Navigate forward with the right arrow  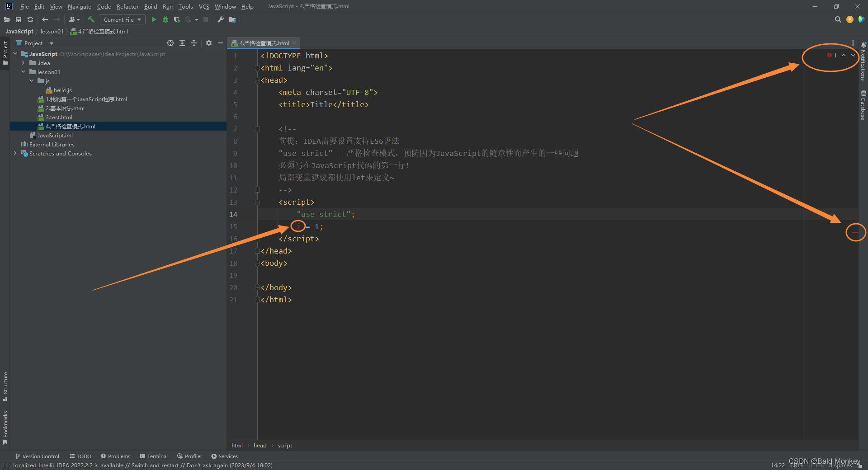[57, 19]
